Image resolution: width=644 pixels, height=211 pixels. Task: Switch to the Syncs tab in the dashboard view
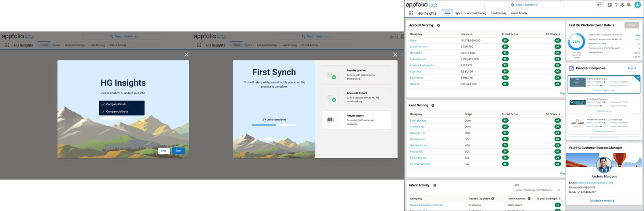[459, 13]
